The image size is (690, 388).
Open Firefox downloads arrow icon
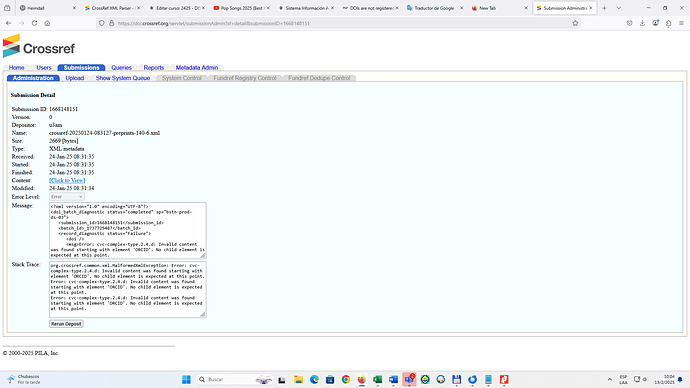[x=642, y=23]
